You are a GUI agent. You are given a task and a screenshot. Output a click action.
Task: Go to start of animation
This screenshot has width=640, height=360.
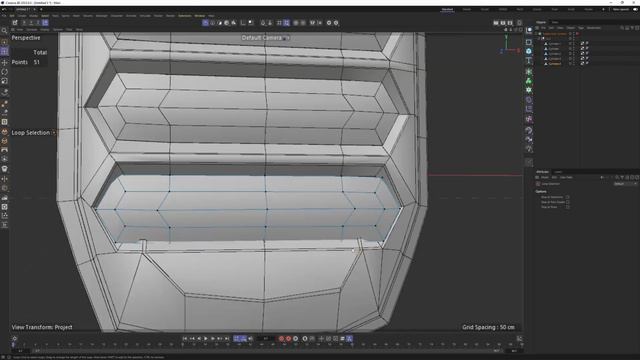pyautogui.click(x=185, y=338)
